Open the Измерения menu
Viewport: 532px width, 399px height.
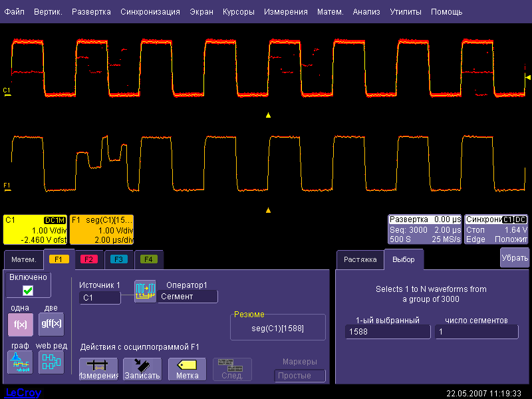click(285, 12)
